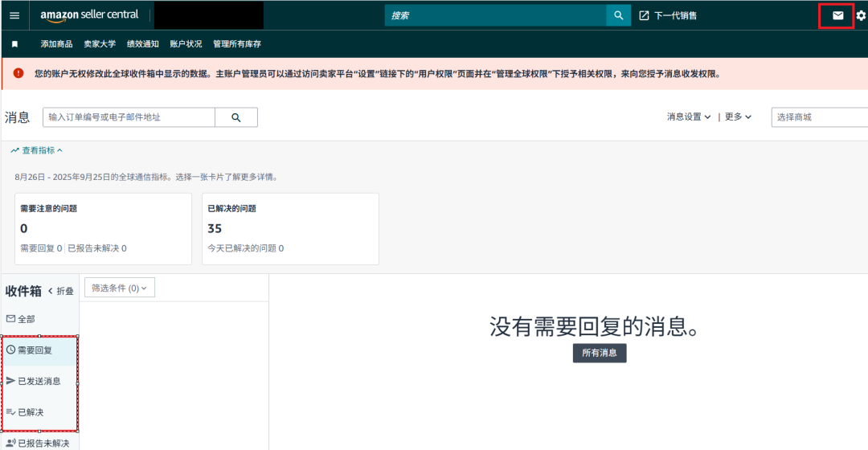The width and height of the screenshot is (868, 450).
Task: Open the 下一代销售 external link
Action: pyautogui.click(x=668, y=15)
